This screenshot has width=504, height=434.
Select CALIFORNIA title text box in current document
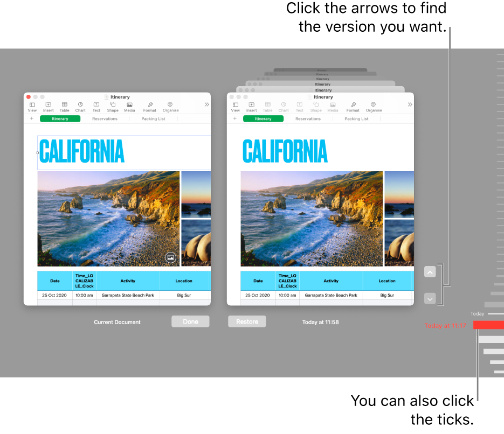(124, 153)
